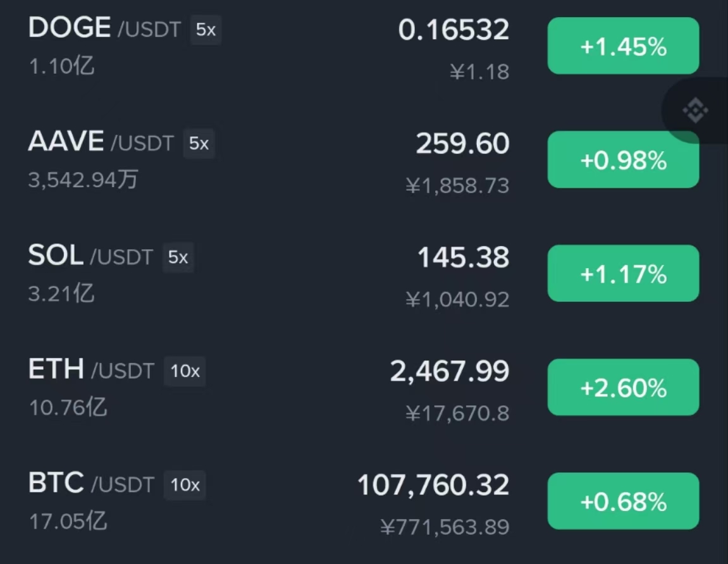Toggle DOGE +1.45% change display
This screenshot has height=564, width=728.
(x=623, y=46)
